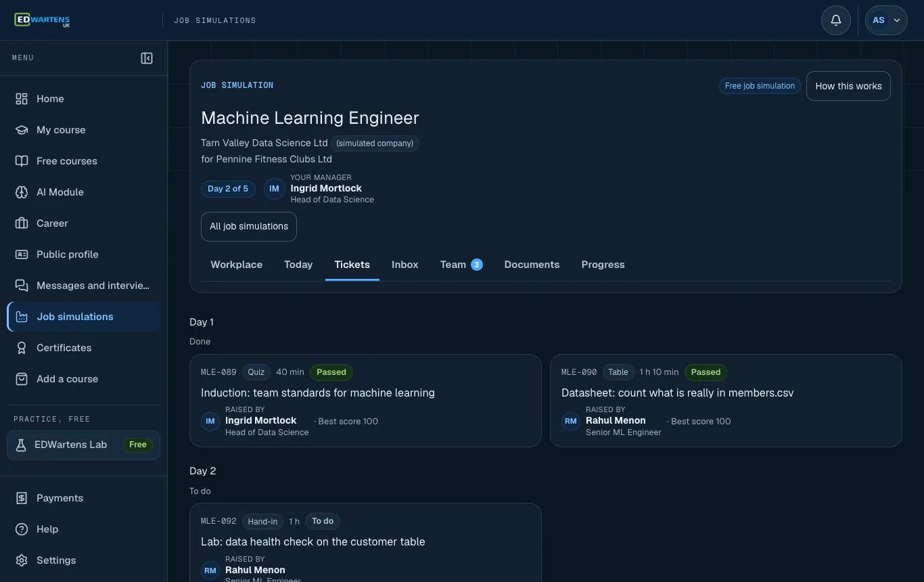Click the Career briefcase icon
Viewport: 924px width, 582px height.
click(22, 223)
